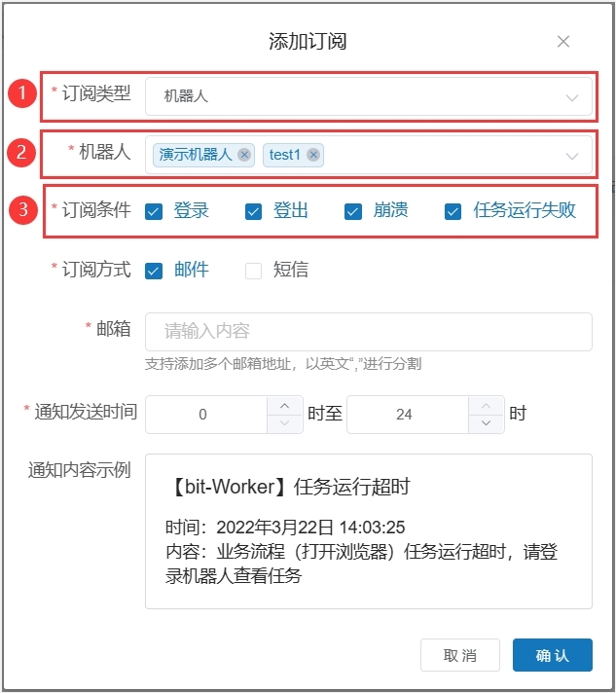Increase the start hour with the up arrow
This screenshot has height=693, width=616.
pos(284,405)
